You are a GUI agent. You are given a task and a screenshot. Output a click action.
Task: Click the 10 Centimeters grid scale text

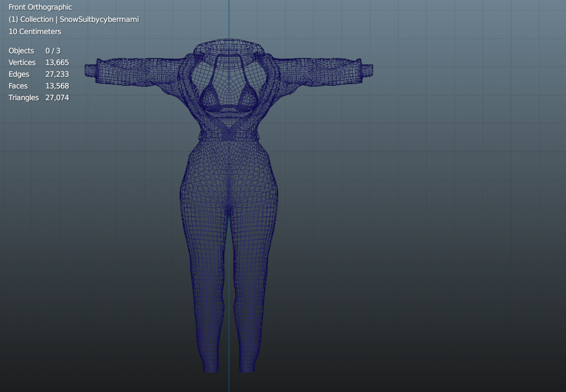point(35,32)
